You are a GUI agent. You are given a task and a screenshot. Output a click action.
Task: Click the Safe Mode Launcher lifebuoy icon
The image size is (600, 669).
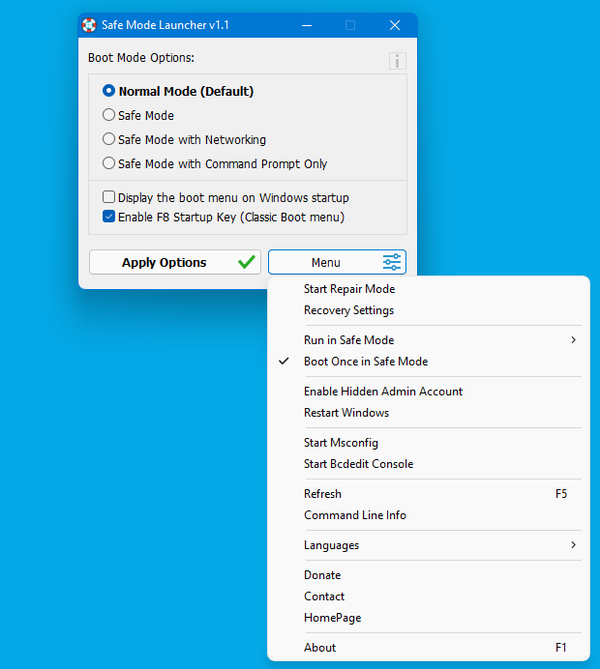(x=89, y=25)
